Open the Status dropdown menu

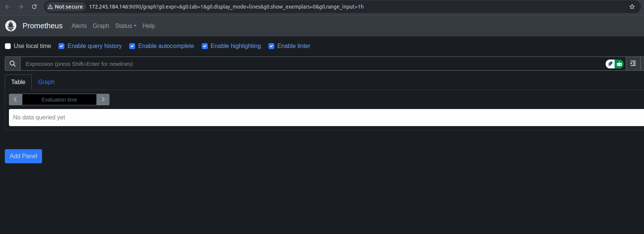coord(125,26)
